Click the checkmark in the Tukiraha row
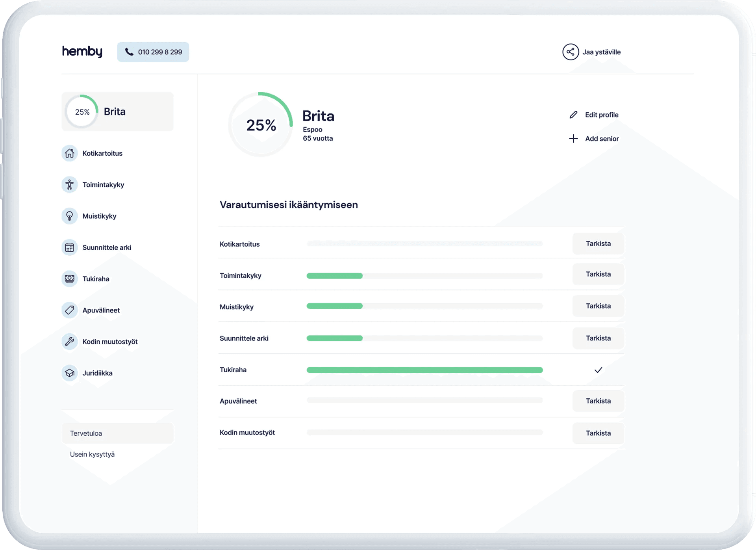This screenshot has width=756, height=550. (x=598, y=370)
